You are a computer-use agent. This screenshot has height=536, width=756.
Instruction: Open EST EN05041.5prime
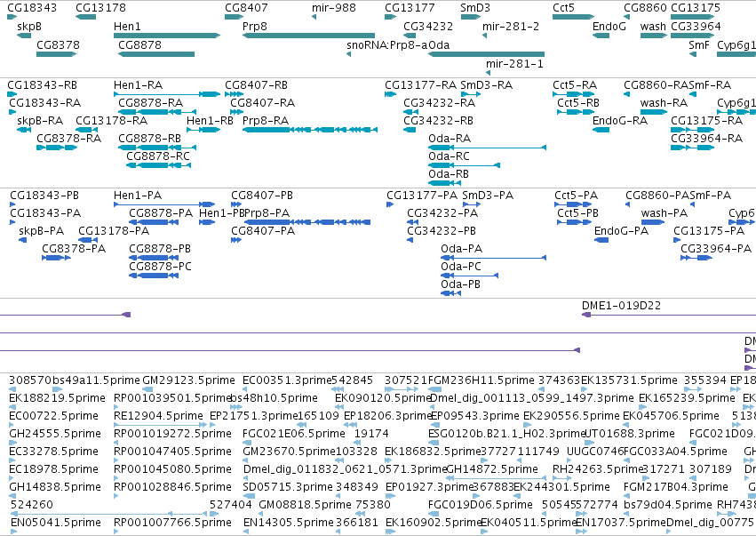56,523
